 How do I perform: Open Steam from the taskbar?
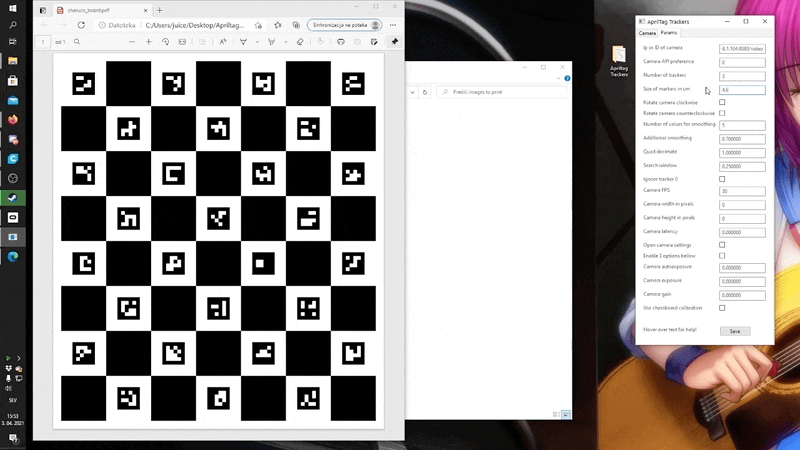pos(13,198)
